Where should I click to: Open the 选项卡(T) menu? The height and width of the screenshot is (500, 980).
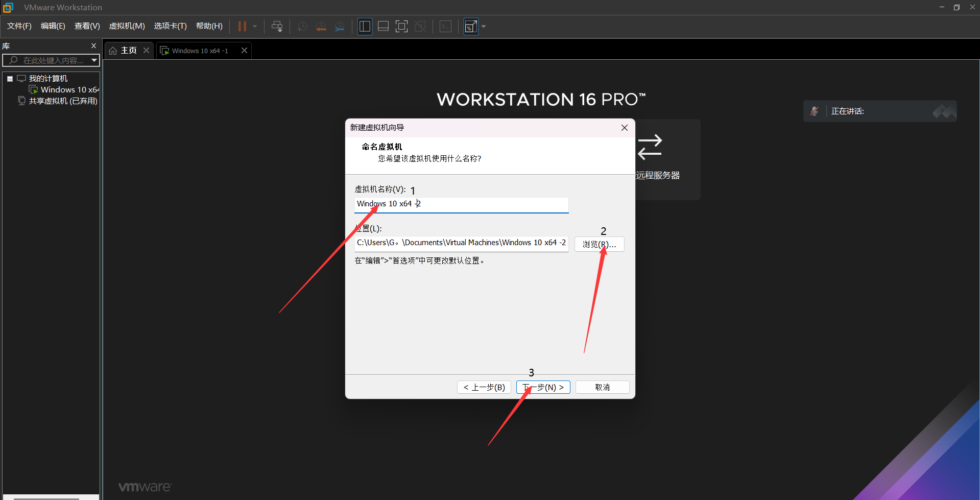tap(171, 26)
